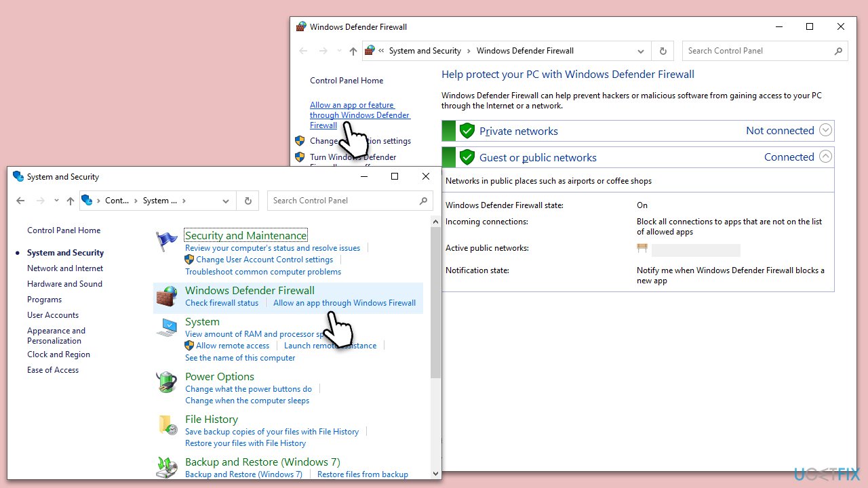Select Network and Internet in sidebar
Viewport: 868px width, 488px height.
click(65, 268)
